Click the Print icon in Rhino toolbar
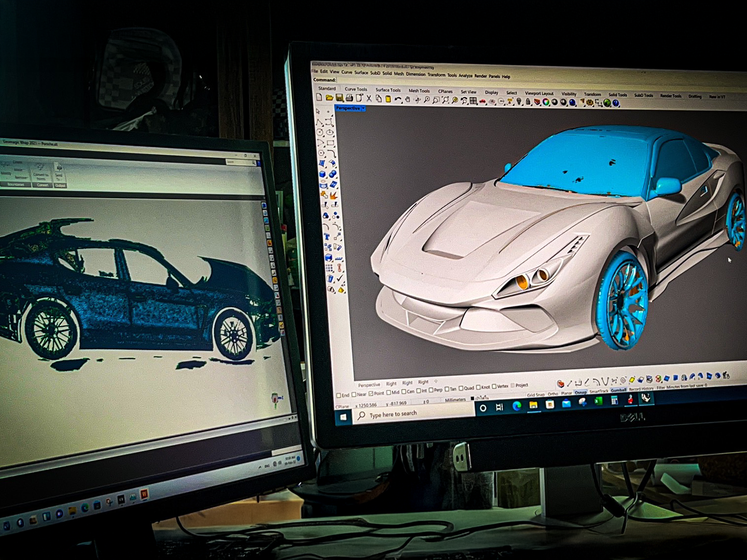747x560 pixels. (x=349, y=98)
